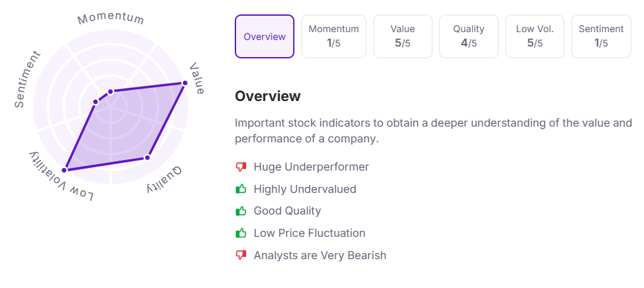This screenshot has height=288, width=644.
Task: Click the Momentum data point on radar chart
Action: pyautogui.click(x=111, y=91)
